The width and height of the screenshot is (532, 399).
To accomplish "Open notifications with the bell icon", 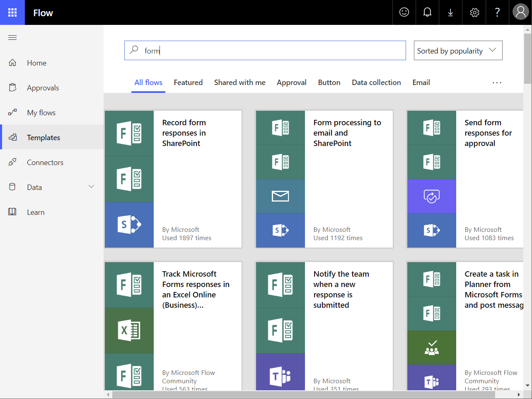I will [427, 12].
